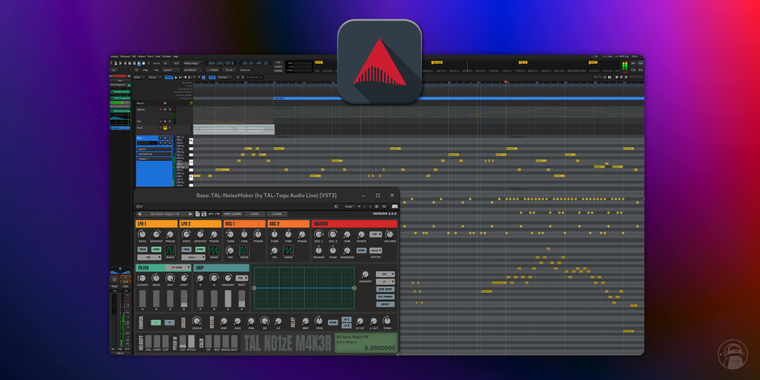This screenshot has height=380, width=760.
Task: Open the Slide edit mode dropdown
Action: (x=139, y=77)
